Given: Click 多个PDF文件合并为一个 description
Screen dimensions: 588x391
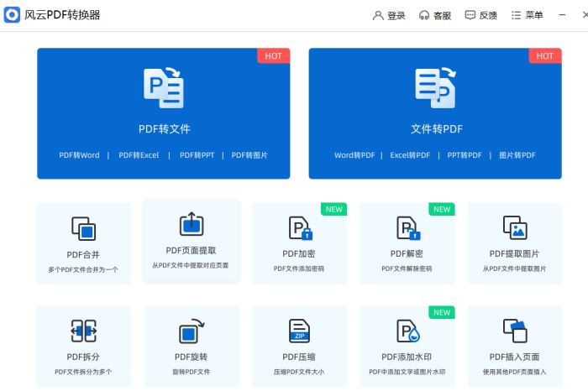Looking at the screenshot, I should [83, 269].
